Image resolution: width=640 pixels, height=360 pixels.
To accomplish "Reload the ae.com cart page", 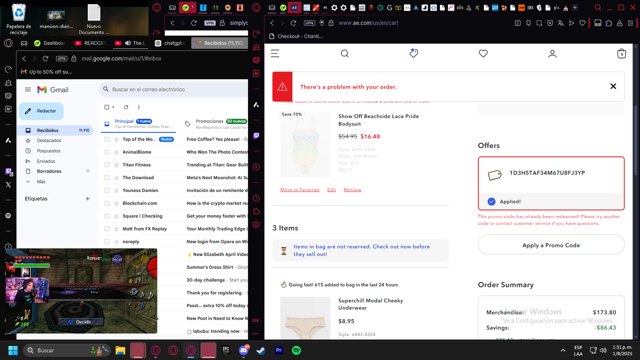I will [x=293, y=23].
